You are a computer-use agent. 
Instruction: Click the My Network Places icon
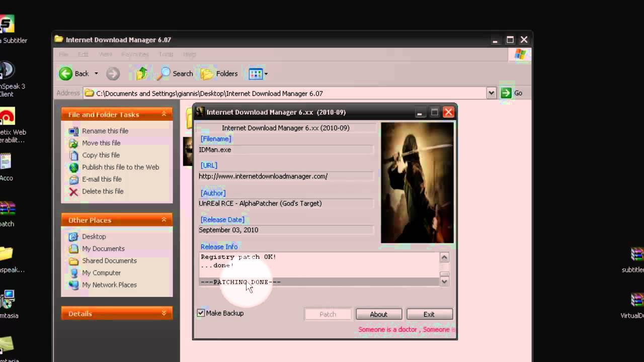[x=74, y=285]
